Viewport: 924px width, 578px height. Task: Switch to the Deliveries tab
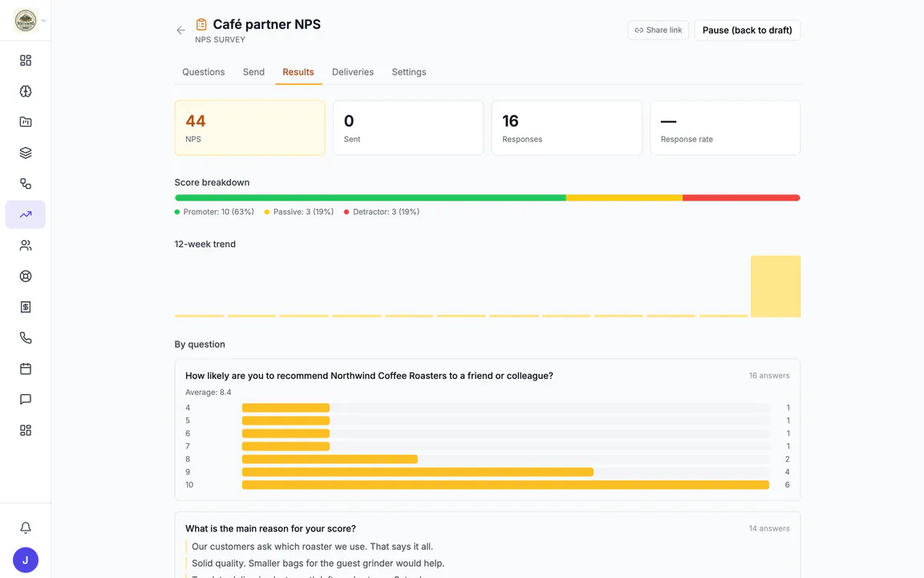coord(352,72)
